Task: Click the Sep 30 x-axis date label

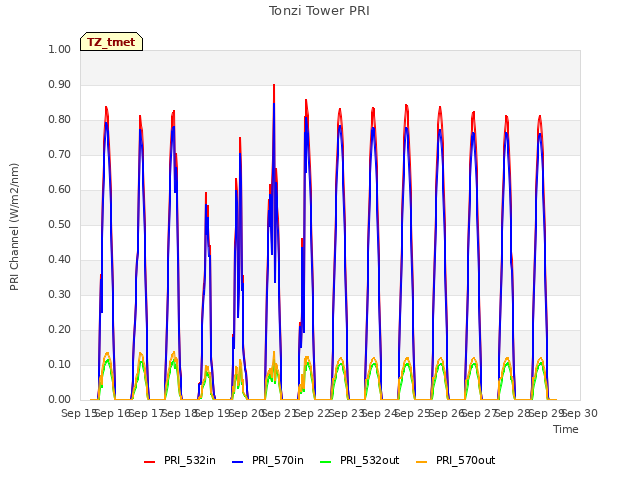Action: (580, 413)
